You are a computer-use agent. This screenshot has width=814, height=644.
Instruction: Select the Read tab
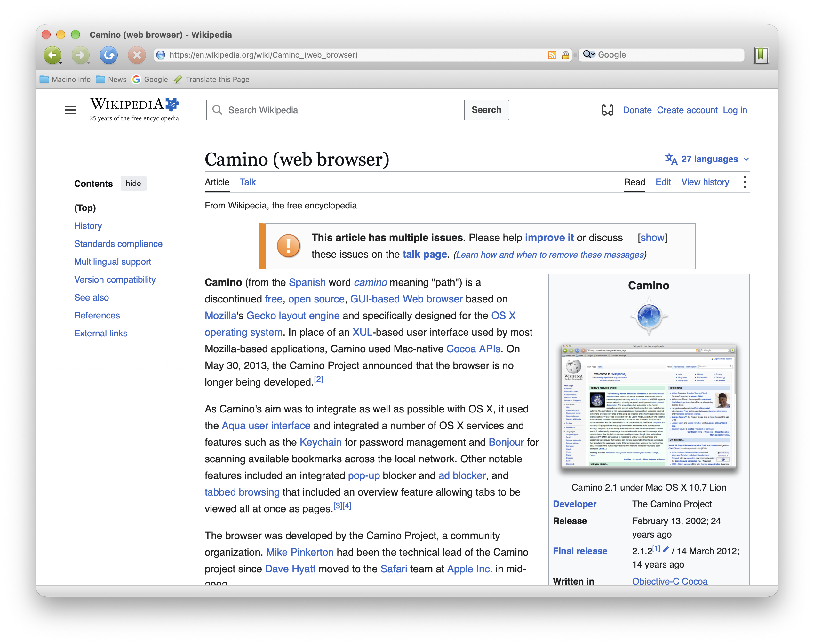[634, 182]
